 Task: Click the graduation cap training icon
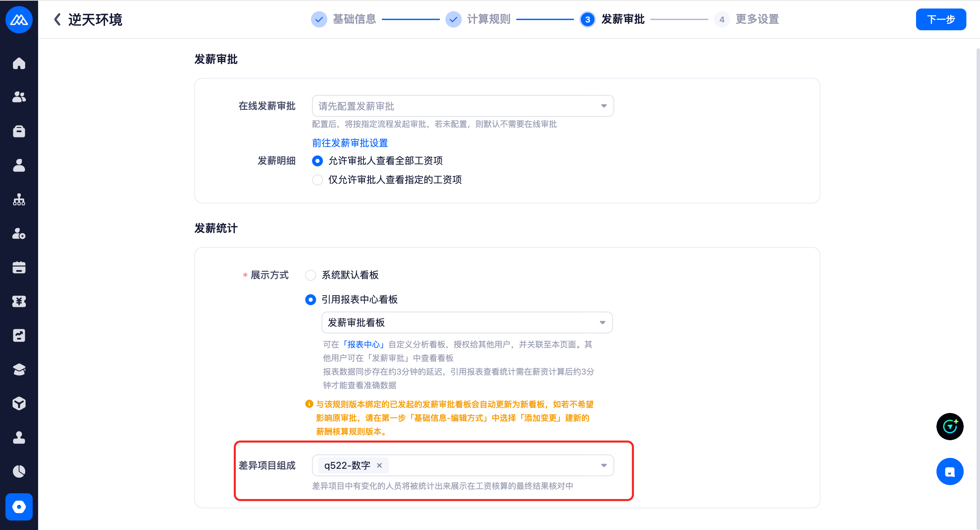pos(19,369)
